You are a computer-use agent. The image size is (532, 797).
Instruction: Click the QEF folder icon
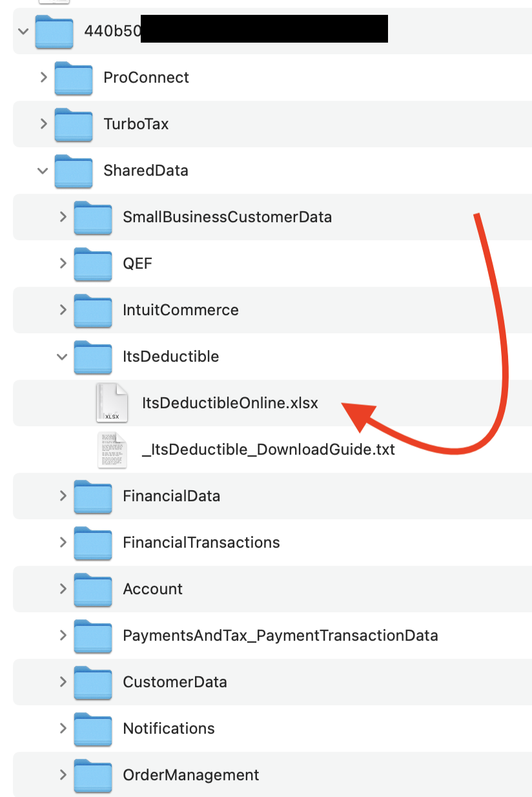click(x=92, y=264)
